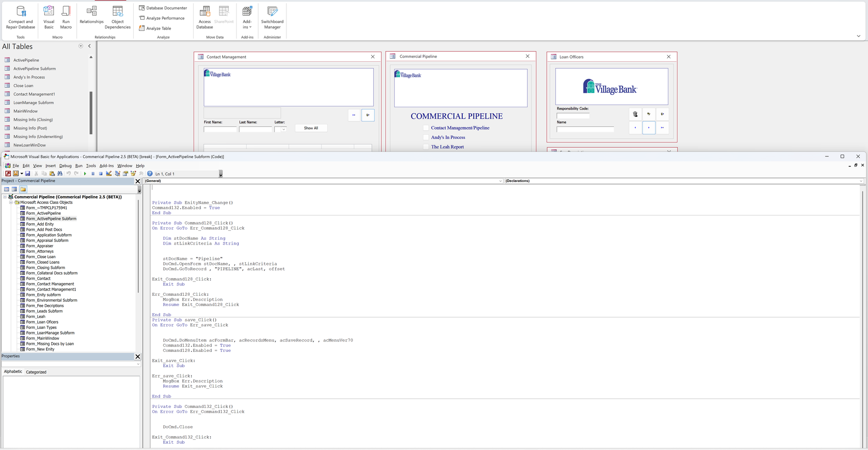Switch to the Categorized properties tab

click(x=36, y=372)
